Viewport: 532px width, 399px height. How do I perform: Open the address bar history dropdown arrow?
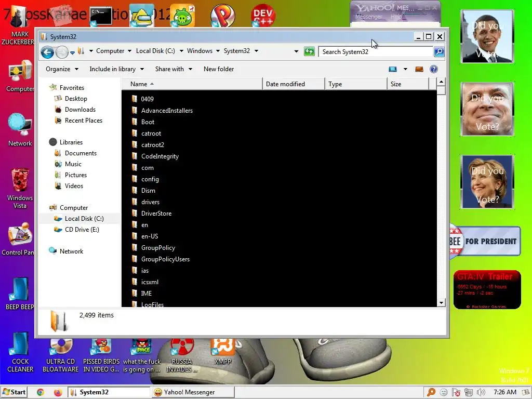tap(296, 51)
